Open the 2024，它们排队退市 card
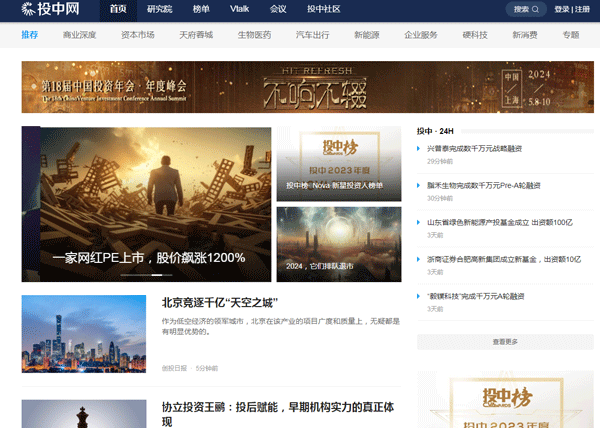The image size is (600, 428). tap(339, 244)
